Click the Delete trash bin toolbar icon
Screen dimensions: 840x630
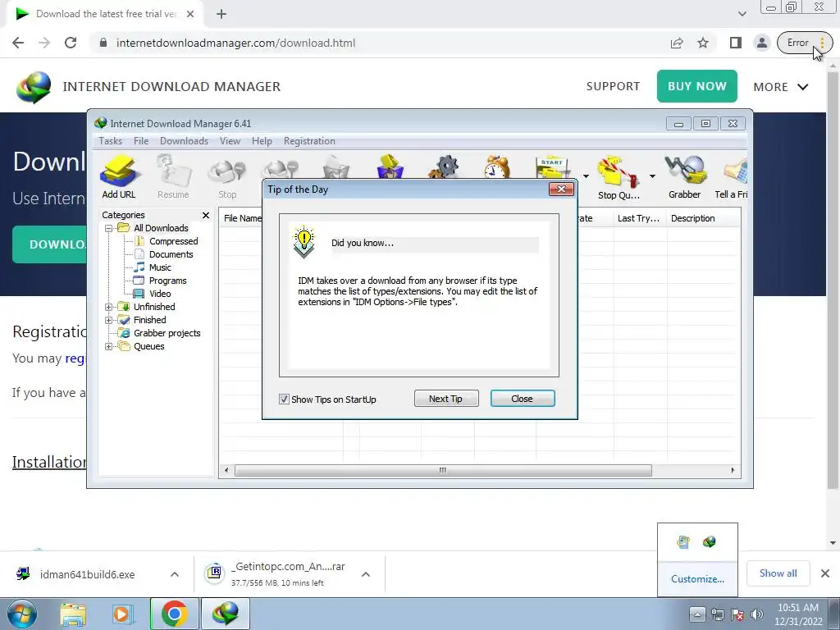[x=336, y=167]
